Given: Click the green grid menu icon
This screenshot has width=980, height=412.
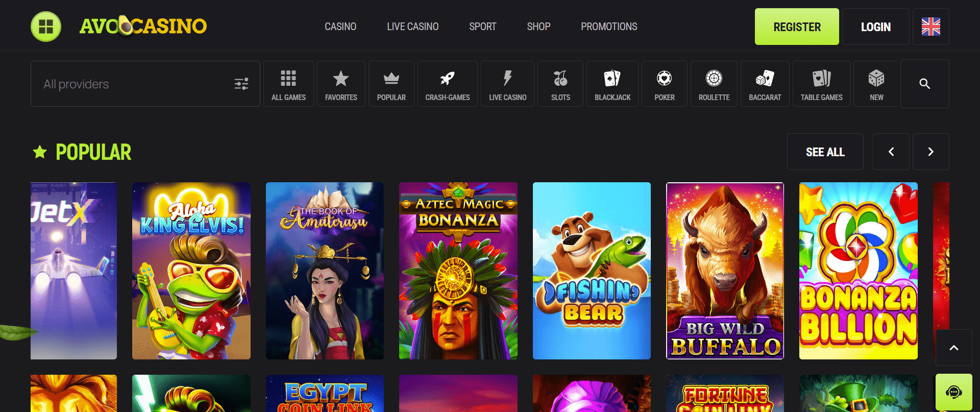Looking at the screenshot, I should tap(46, 27).
